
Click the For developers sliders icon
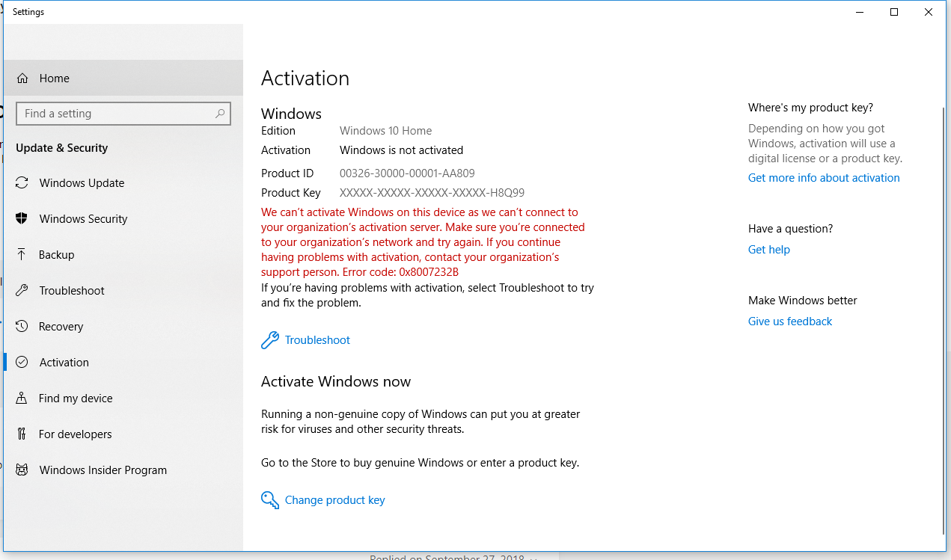click(22, 434)
